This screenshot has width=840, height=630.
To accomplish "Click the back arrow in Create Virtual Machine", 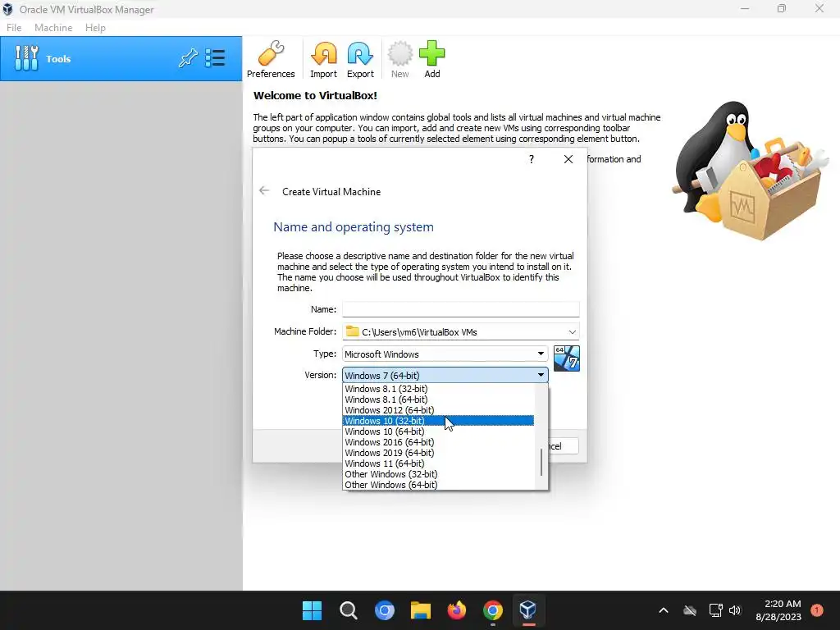I will (x=264, y=190).
